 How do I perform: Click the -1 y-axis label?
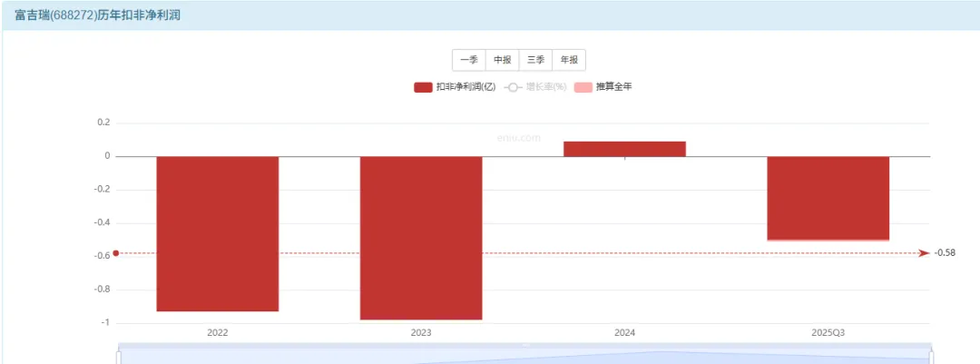coord(107,323)
